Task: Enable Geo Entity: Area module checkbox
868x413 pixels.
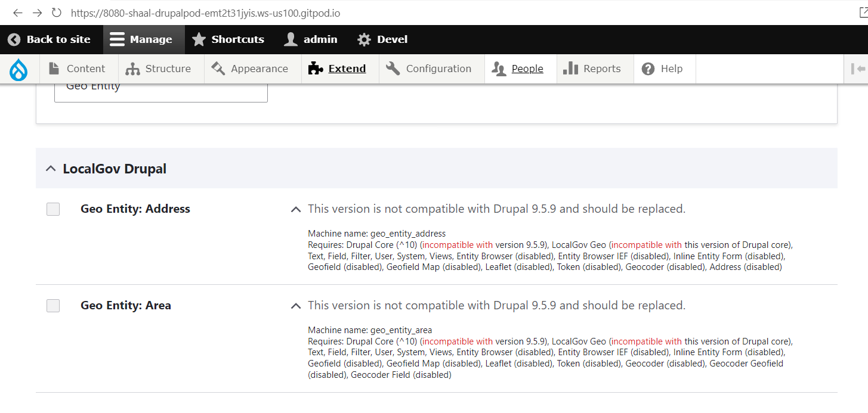Action: tap(53, 306)
